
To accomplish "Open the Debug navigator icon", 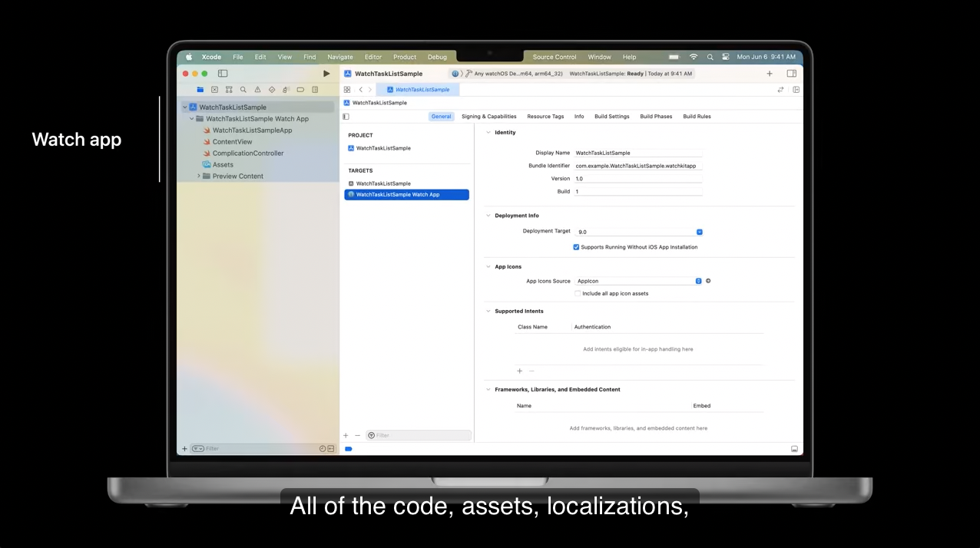I will (286, 90).
